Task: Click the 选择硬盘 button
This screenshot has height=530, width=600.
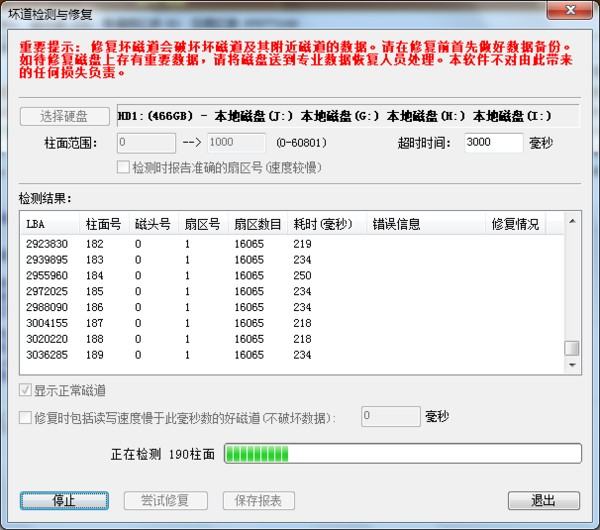Action: [65, 116]
